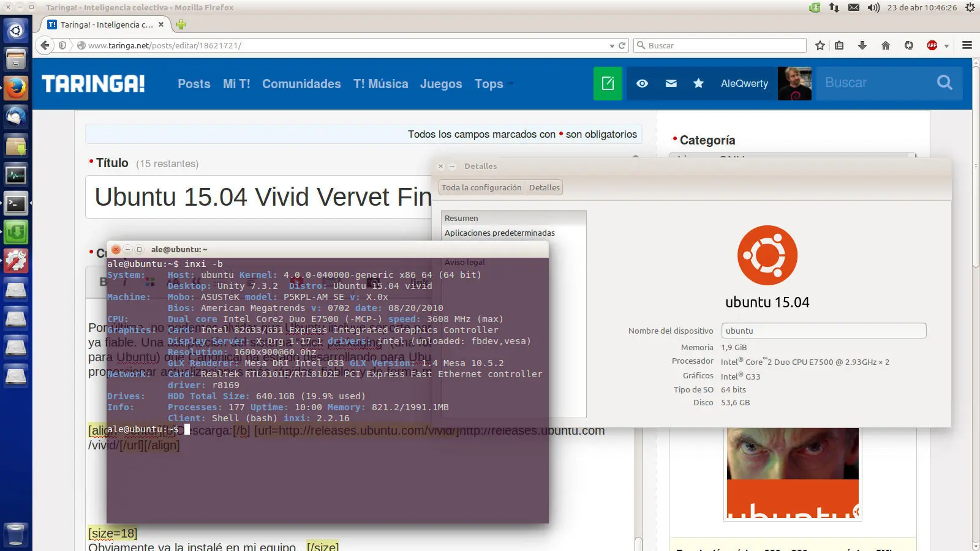Show Firefox bookmarks list icon
The width and height of the screenshot is (980, 551).
click(x=839, y=45)
